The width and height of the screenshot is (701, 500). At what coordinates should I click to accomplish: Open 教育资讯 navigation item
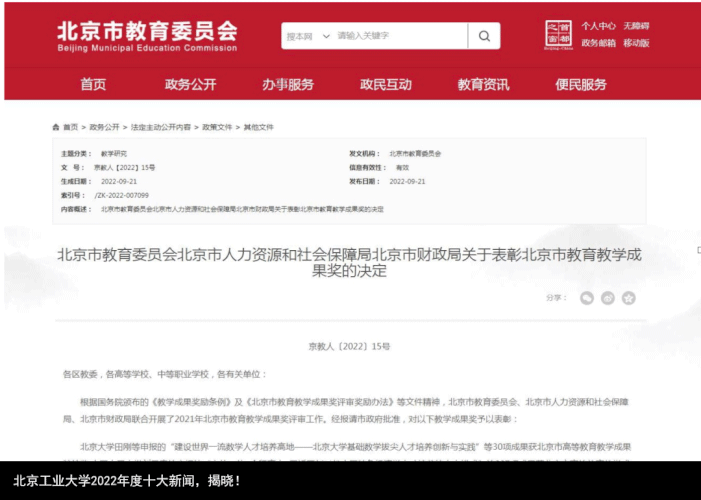[x=483, y=84]
